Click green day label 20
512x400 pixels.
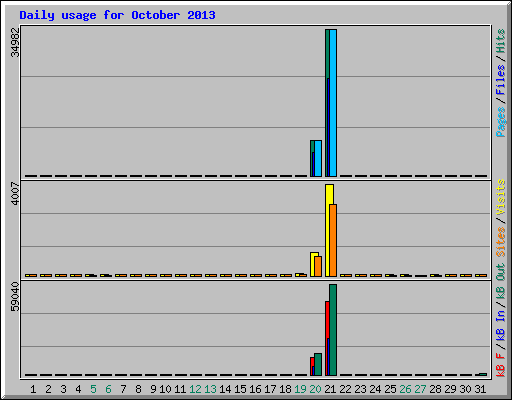315,389
